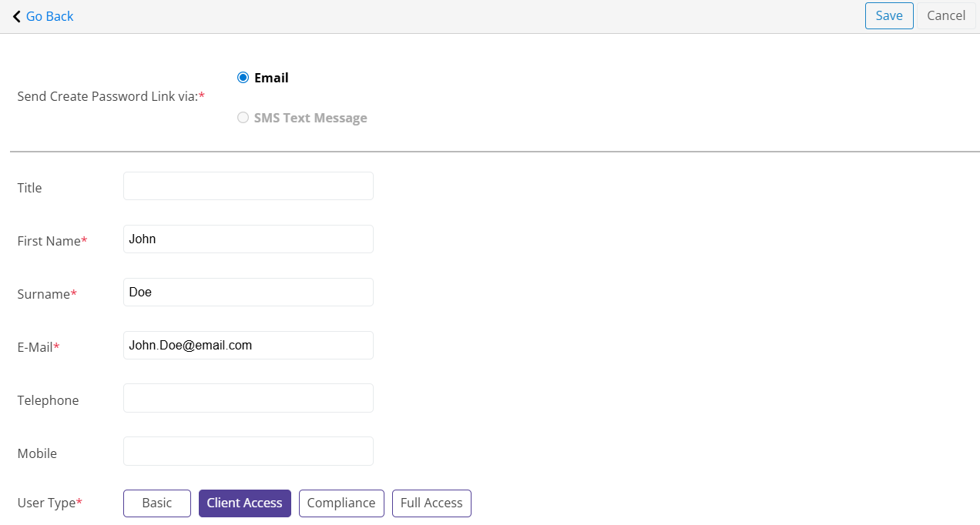Viewport: 980px width, 525px height.
Task: Choose the Full Access user type
Action: click(431, 503)
